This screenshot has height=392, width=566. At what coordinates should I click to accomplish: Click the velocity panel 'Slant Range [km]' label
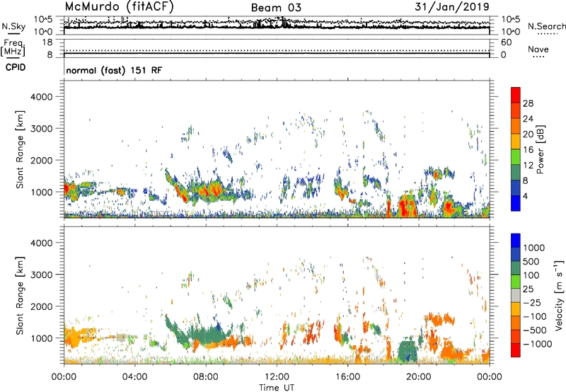(20, 295)
